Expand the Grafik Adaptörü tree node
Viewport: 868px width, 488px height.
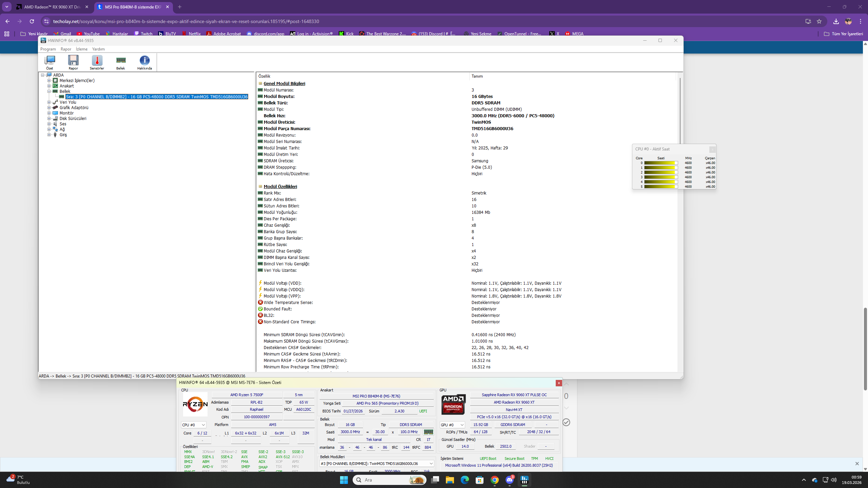coord(49,108)
